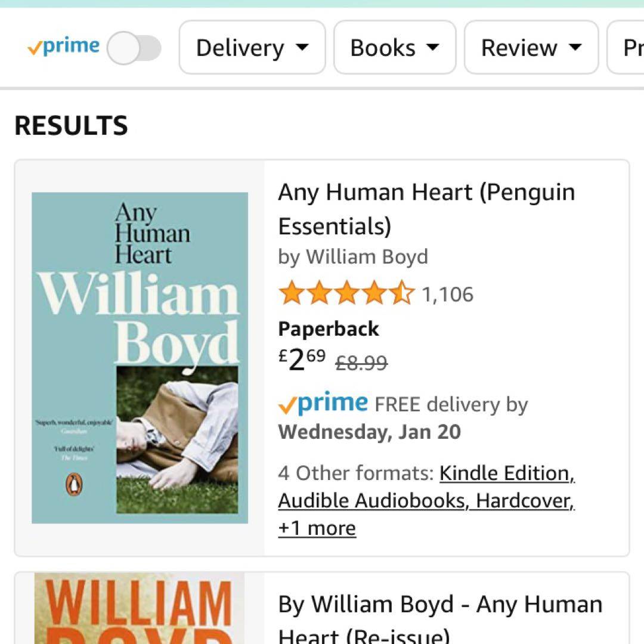
Task: Open the Delivery filter dropdown
Action: click(252, 48)
